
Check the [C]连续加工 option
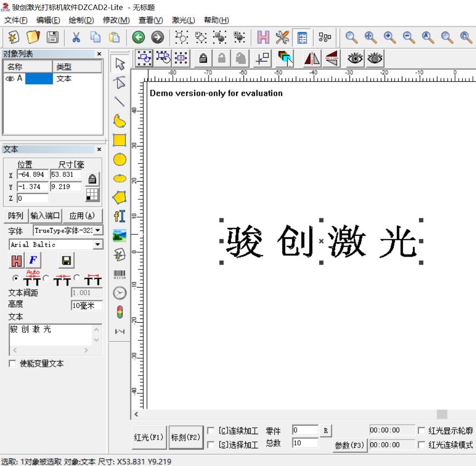point(210,431)
